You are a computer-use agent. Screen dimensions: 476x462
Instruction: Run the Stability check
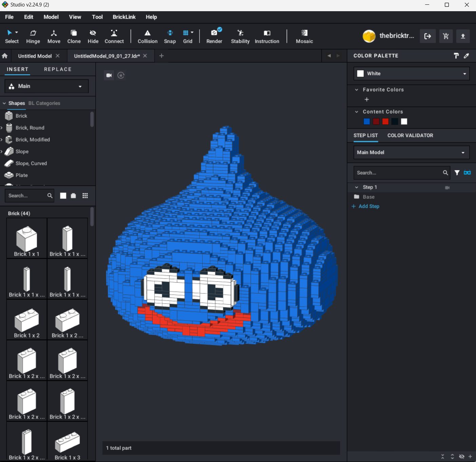pyautogui.click(x=240, y=36)
